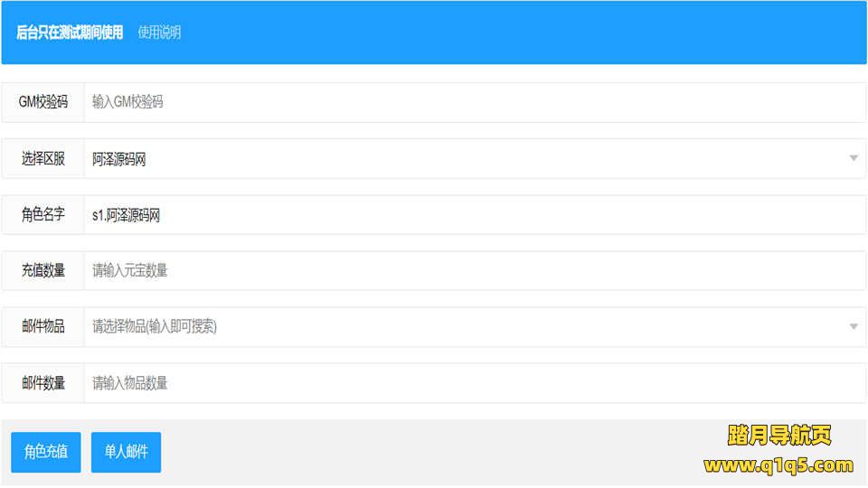Open the 使用说明 link in header

coord(159,33)
